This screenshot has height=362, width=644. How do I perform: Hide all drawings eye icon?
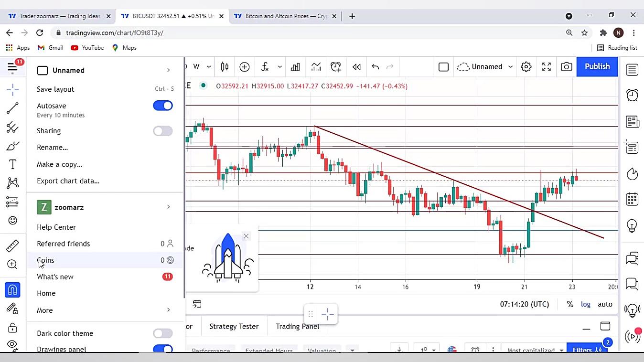click(x=12, y=344)
